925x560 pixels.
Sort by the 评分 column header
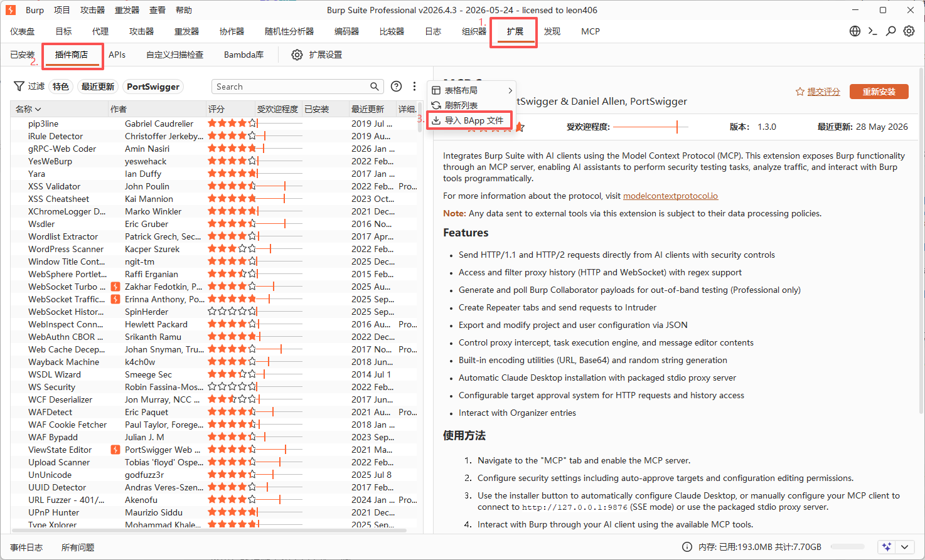tap(230, 109)
